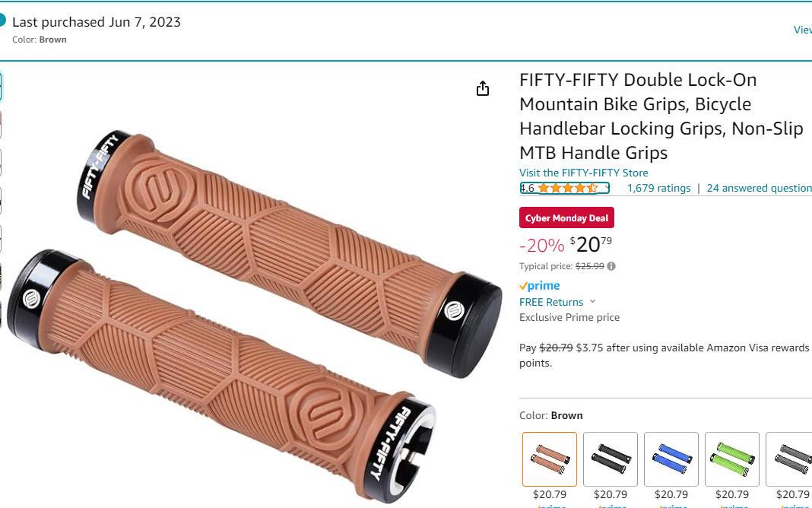Choose the Blue grips color option
The height and width of the screenshot is (508, 812).
click(x=671, y=459)
